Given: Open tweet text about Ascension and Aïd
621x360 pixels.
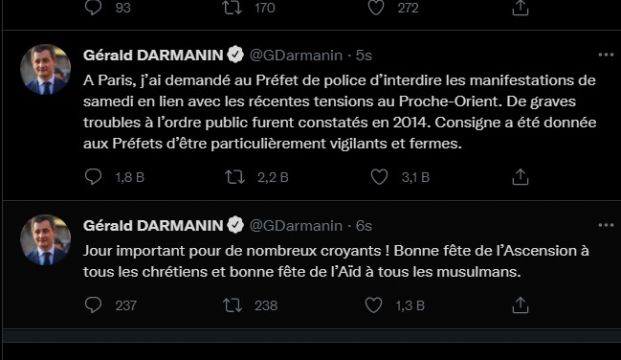Looking at the screenshot, I should point(336,261).
